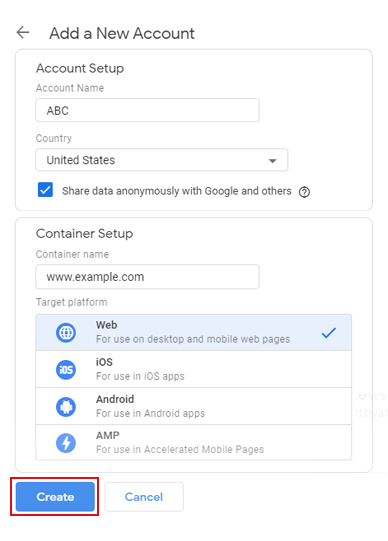Select Android target platform

[193, 406]
